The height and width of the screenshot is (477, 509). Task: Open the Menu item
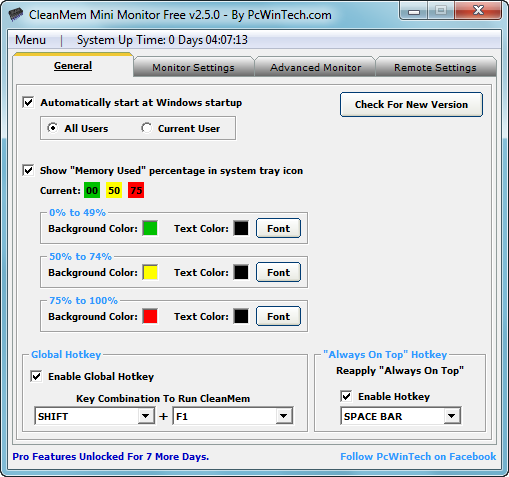coord(30,40)
